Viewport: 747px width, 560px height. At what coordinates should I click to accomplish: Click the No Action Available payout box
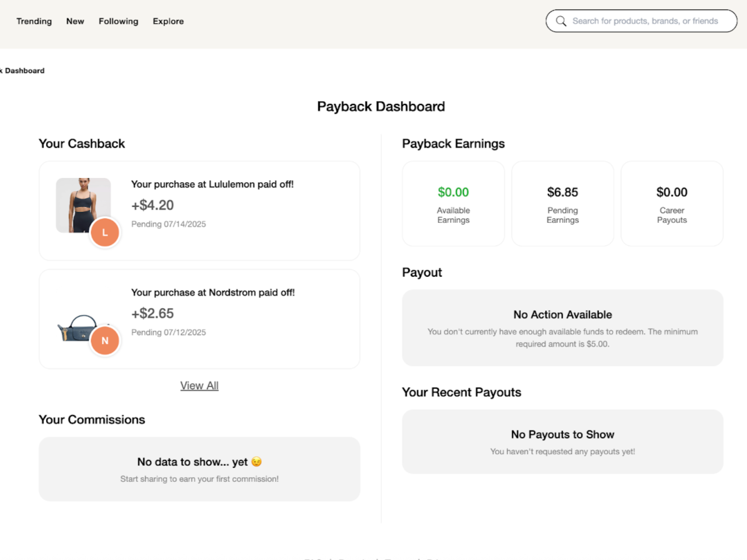562,328
